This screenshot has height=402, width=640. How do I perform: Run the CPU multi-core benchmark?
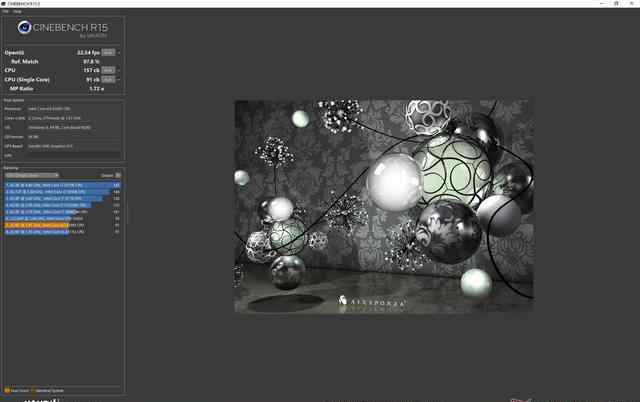108,70
